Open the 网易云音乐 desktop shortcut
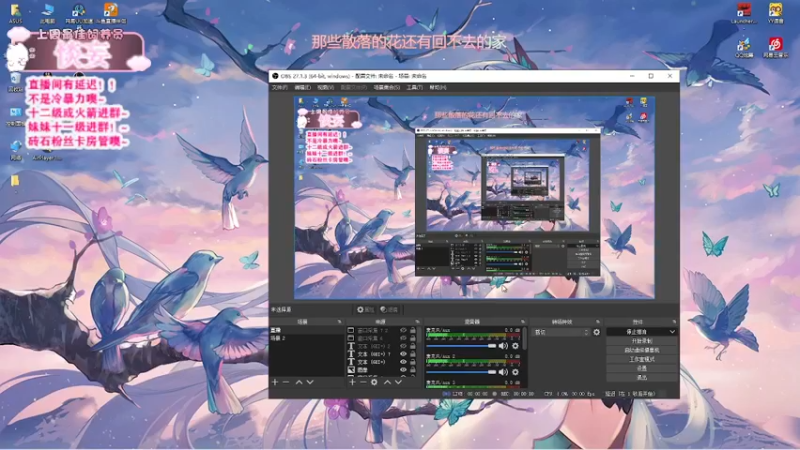Screen dimensions: 800x450 point(776,47)
